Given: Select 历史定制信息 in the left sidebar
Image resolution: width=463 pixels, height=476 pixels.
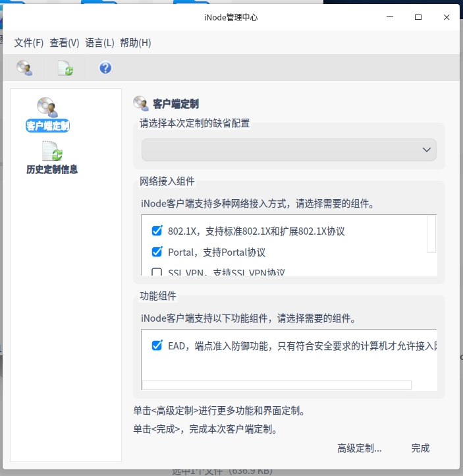Looking at the screenshot, I should (52, 158).
